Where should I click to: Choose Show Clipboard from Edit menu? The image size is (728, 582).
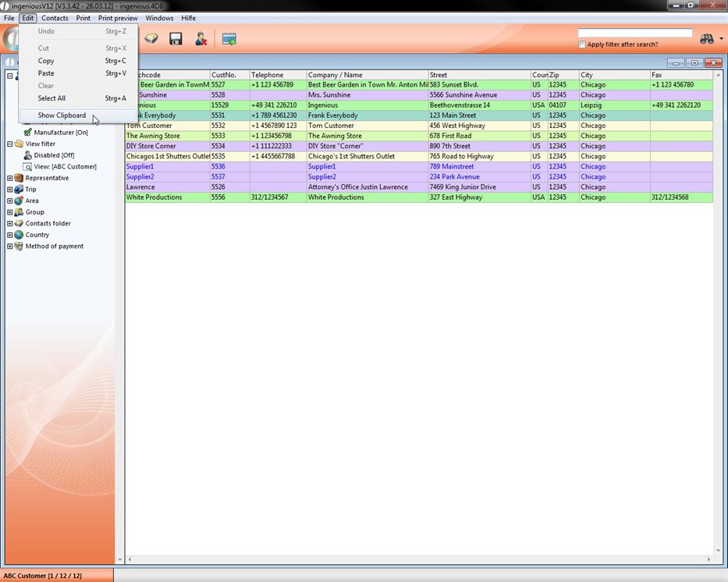click(62, 115)
